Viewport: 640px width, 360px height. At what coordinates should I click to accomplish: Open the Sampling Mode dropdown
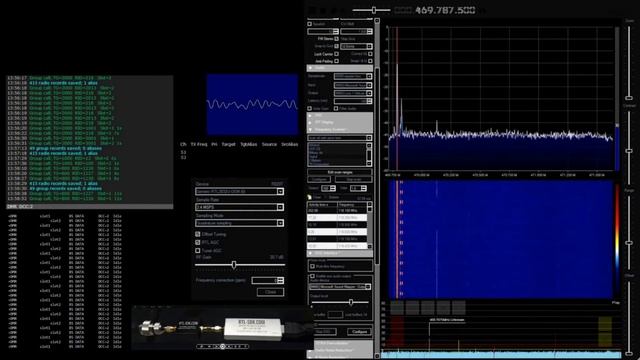coord(239,223)
